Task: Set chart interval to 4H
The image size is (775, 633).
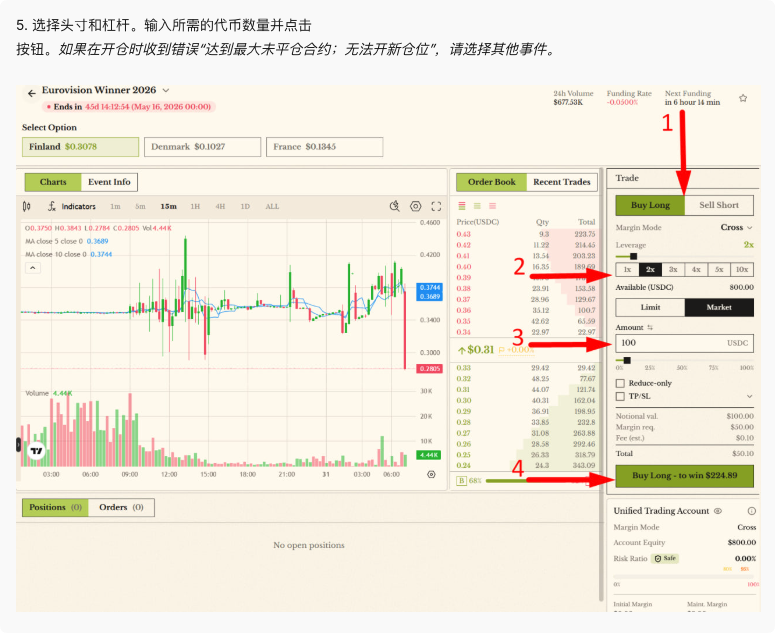Action: tap(220, 207)
